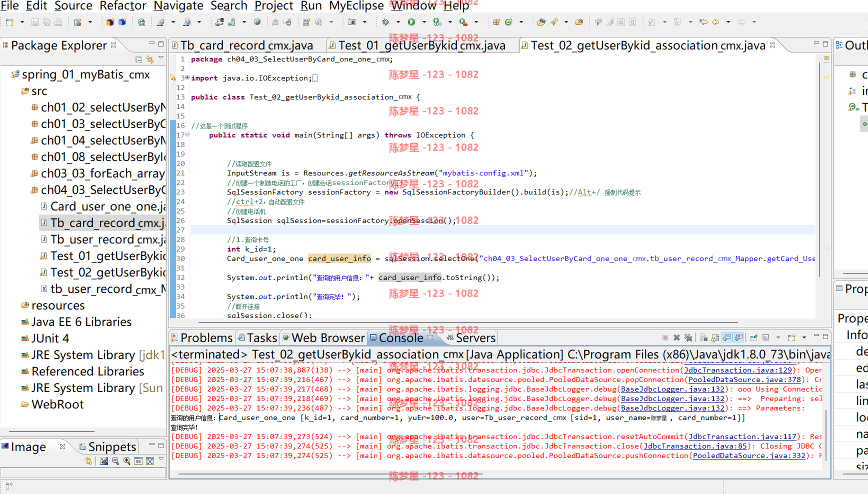Click the External Tools run icon
868x494 pixels.
coord(463,22)
